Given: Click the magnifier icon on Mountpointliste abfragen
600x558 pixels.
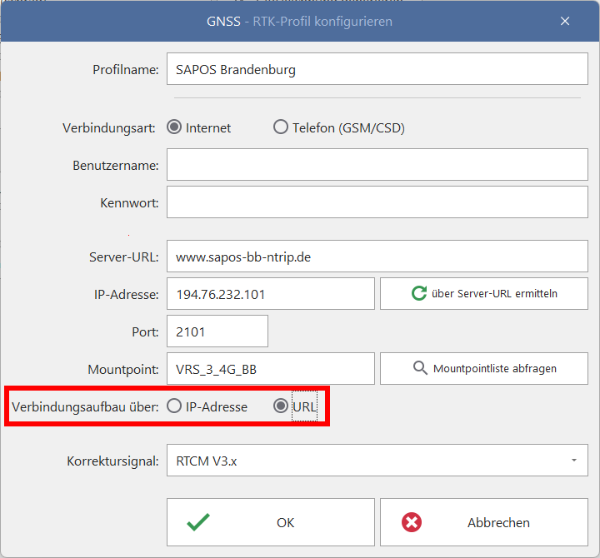Looking at the screenshot, I should click(420, 368).
